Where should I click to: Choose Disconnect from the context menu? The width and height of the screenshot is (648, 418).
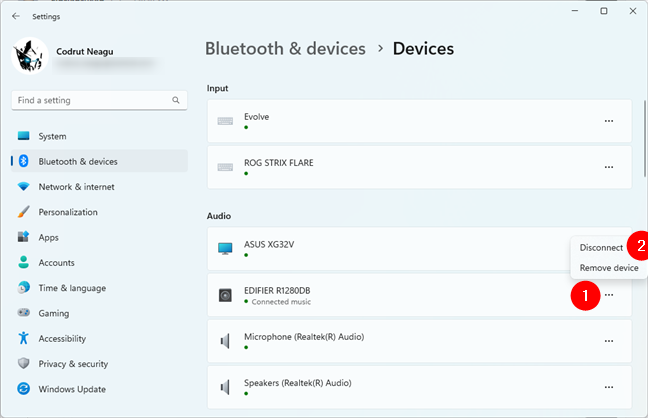click(601, 248)
